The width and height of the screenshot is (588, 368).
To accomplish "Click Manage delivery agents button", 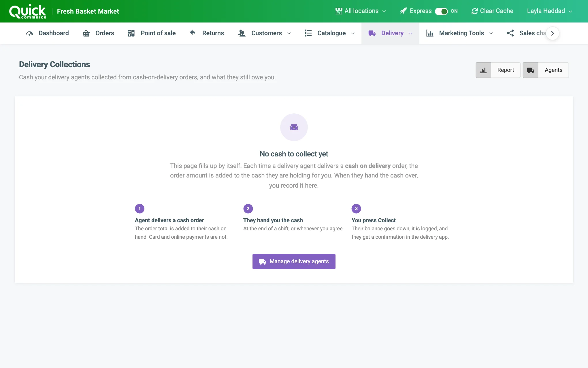I will (x=294, y=261).
